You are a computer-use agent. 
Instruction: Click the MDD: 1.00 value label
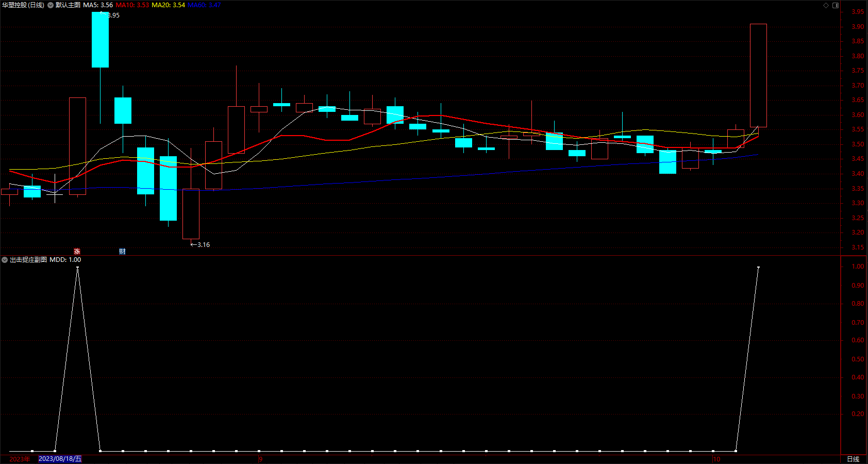65,260
